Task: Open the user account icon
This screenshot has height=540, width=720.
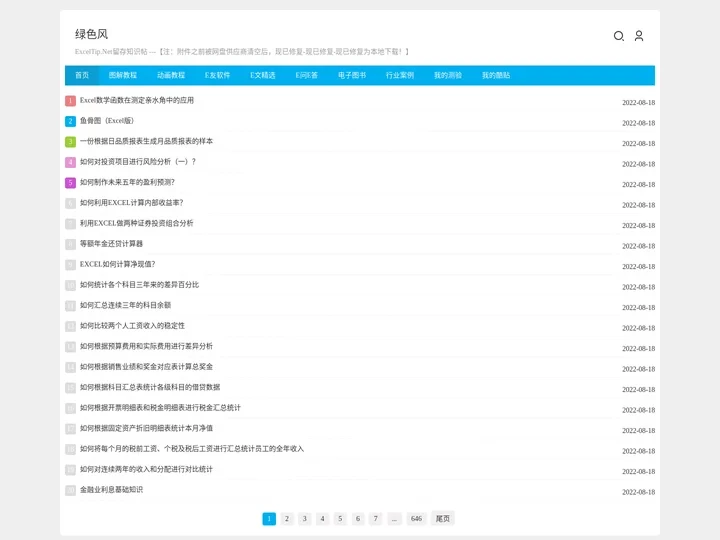Action: click(x=639, y=36)
